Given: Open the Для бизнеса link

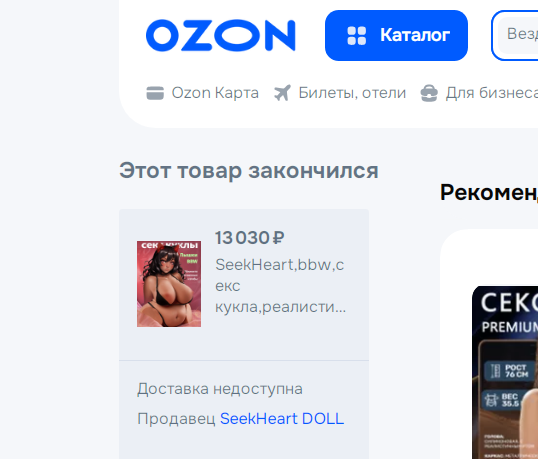Looking at the screenshot, I should (x=492, y=93).
